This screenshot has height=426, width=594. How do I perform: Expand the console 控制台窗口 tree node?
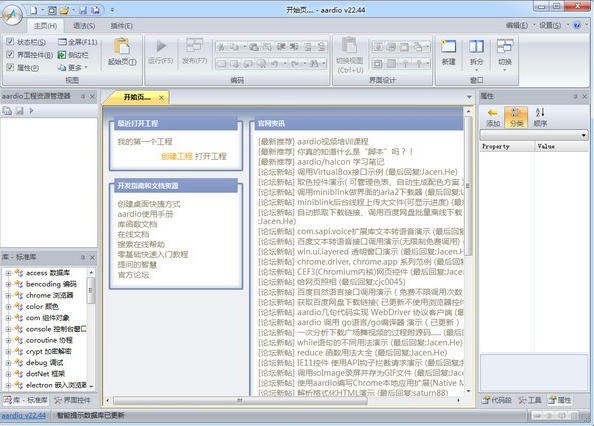click(x=8, y=329)
